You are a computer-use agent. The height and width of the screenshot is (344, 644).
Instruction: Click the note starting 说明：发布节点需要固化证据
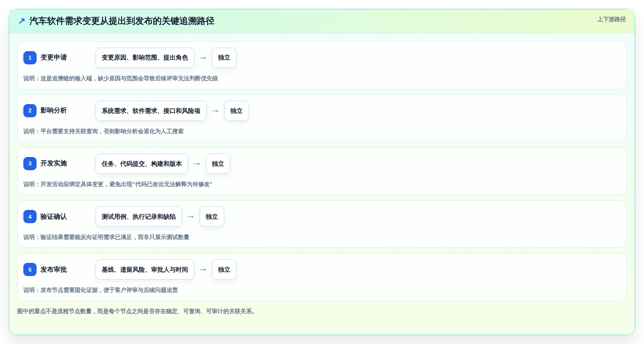100,290
